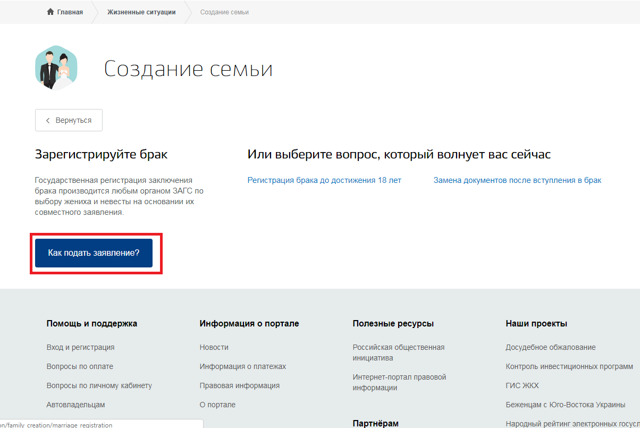Open Контроль инвестиционных программ link
640x428 pixels.
(x=569, y=366)
